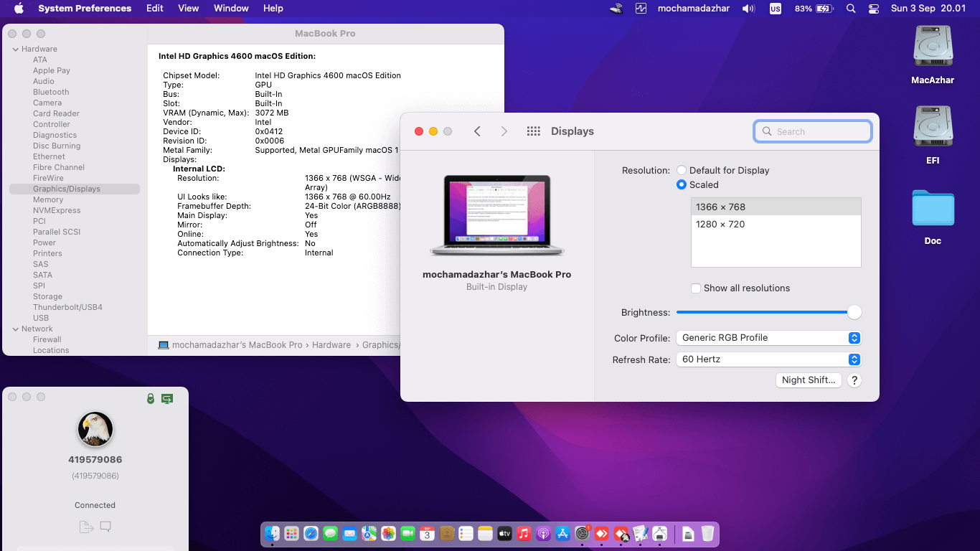Open Calendar from the Dock
This screenshot has height=551, width=980.
[427, 534]
